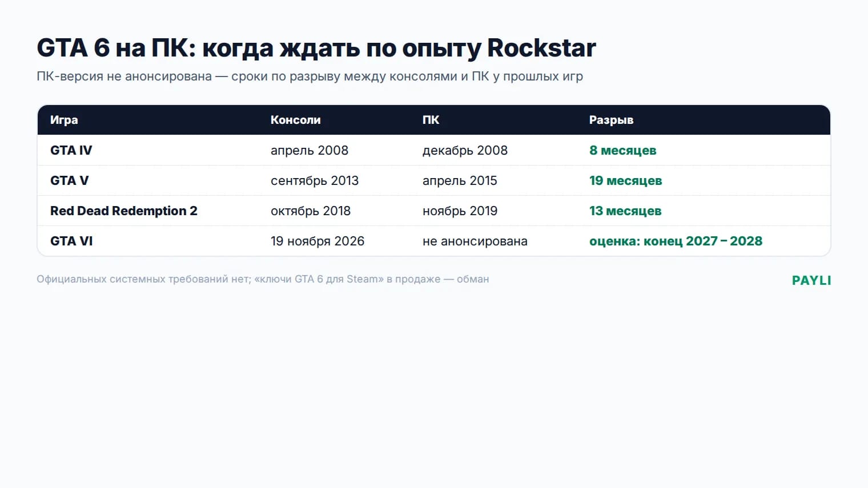
Task: Click the 'Консоли' column header
Action: 295,120
